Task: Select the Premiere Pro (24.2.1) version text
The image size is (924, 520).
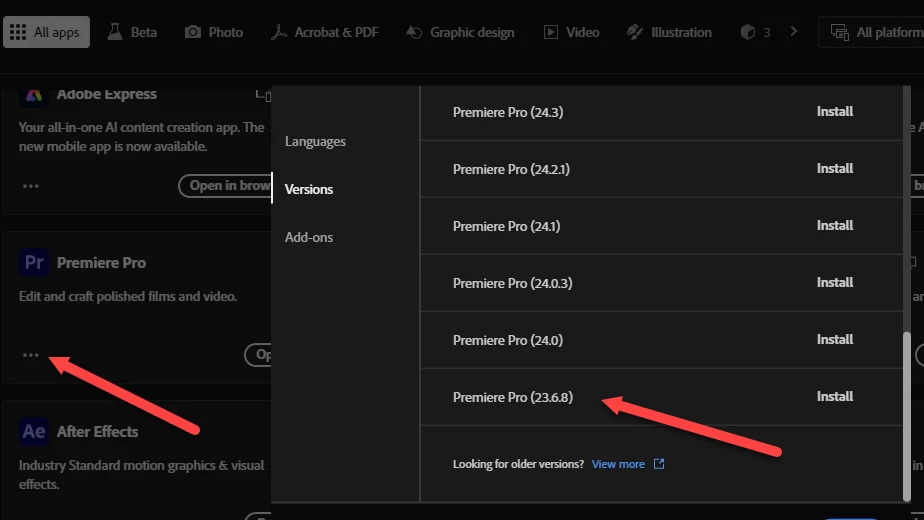Action: tap(511, 169)
